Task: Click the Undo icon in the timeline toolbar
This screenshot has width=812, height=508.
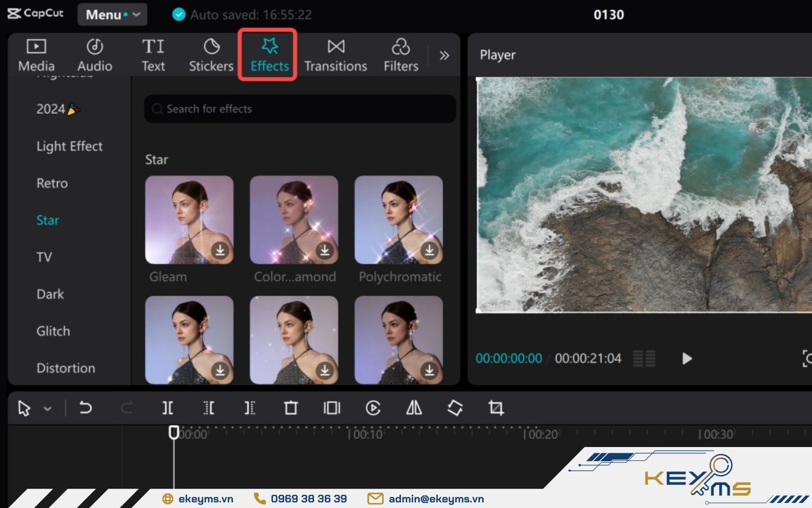Action: click(x=86, y=407)
